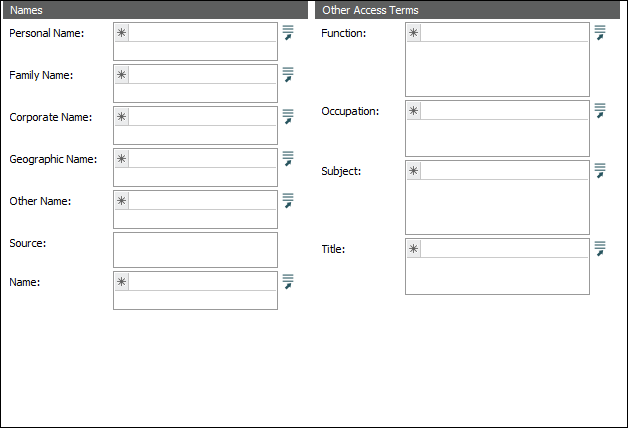Click the list icon beside Subject

(600, 170)
